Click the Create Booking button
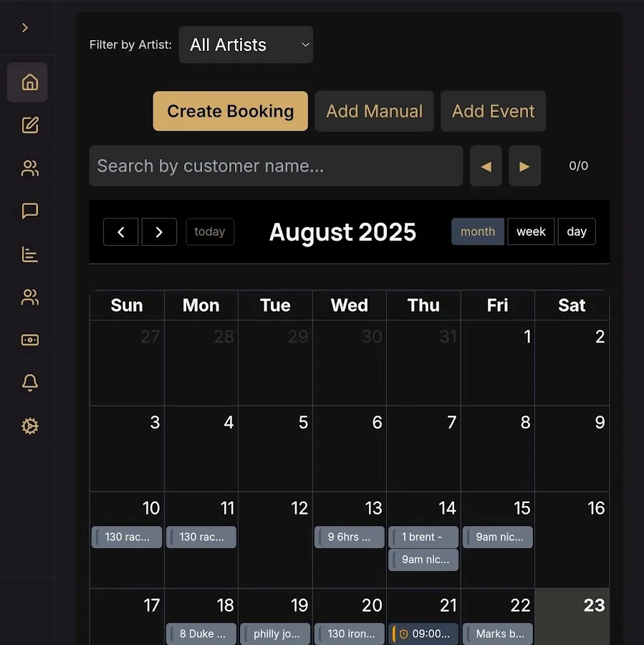The image size is (644, 645). (230, 111)
